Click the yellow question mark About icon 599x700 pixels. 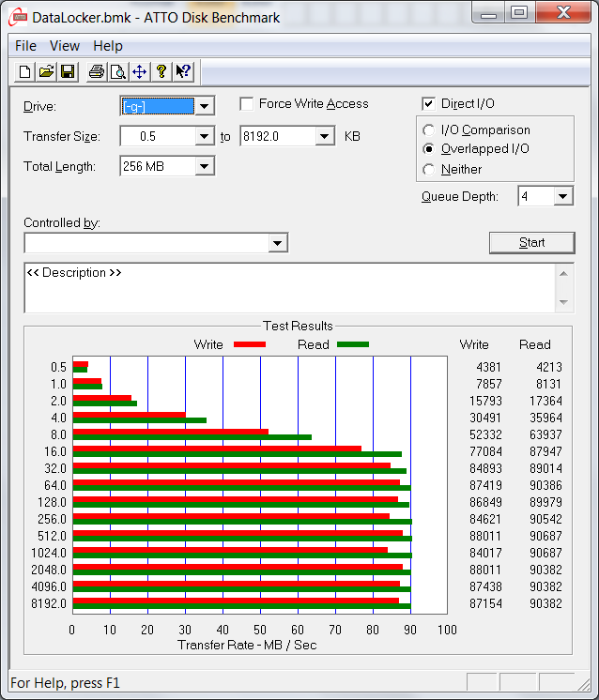(x=161, y=71)
